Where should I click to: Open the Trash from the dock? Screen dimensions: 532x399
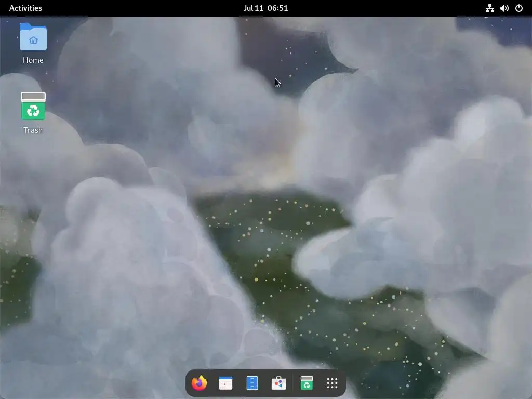[307, 383]
